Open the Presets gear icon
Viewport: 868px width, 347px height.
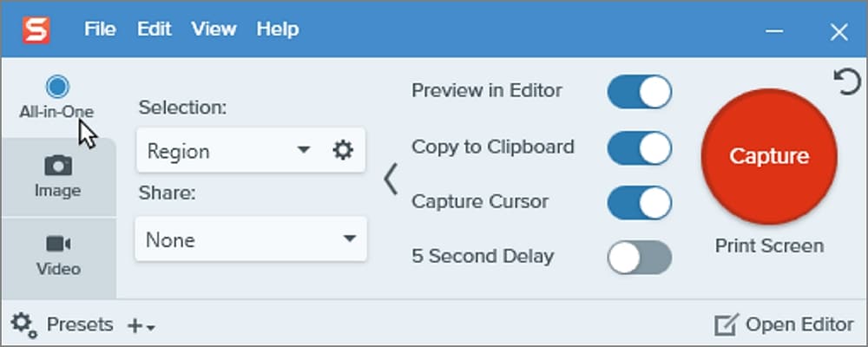23,325
